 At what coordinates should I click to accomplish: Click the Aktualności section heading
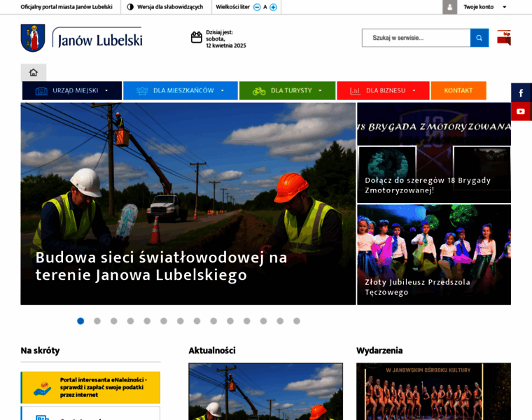212,351
